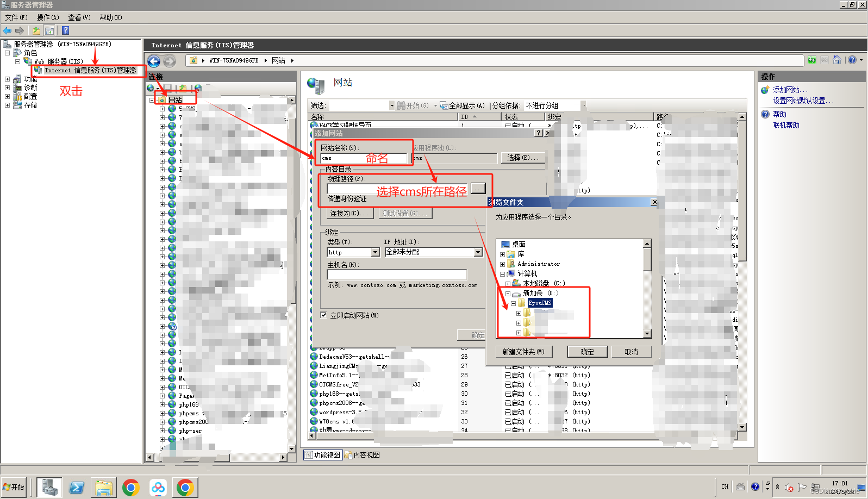868x499 pixels.
Task: Expand the 库 node in folder browser
Action: pos(502,254)
